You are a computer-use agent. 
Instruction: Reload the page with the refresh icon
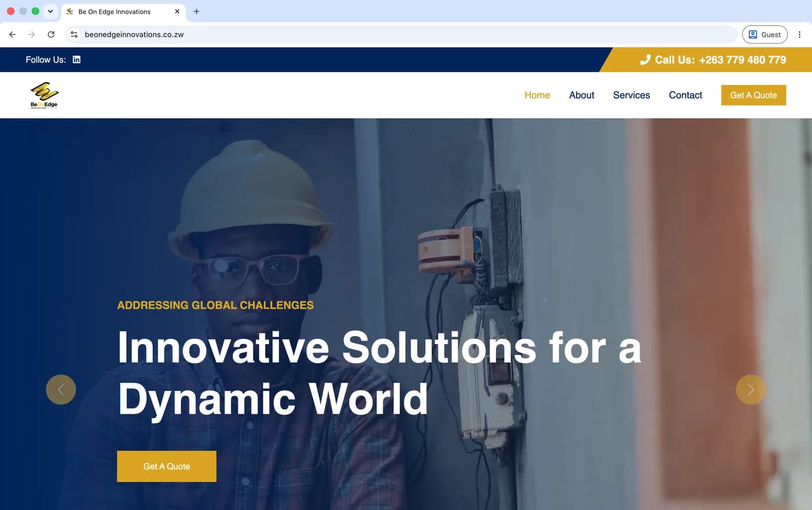51,35
